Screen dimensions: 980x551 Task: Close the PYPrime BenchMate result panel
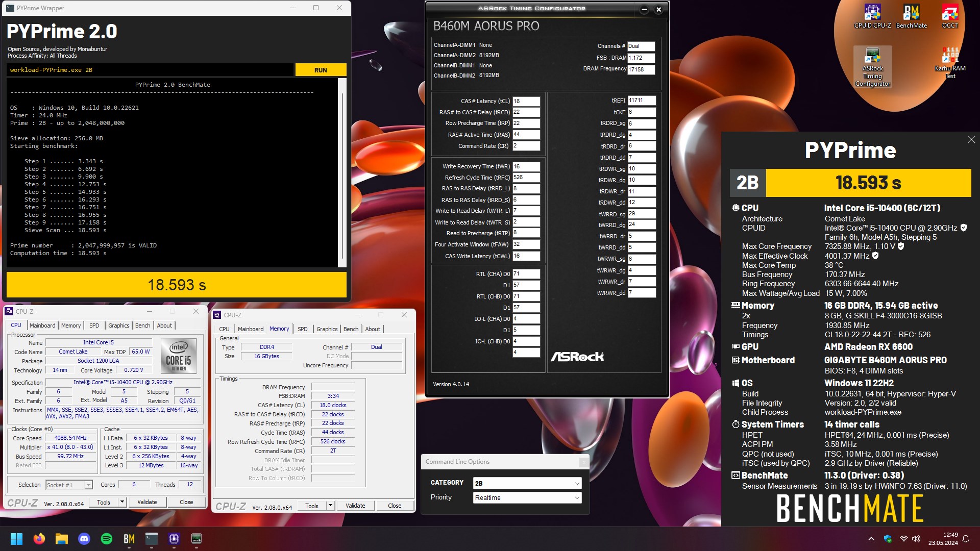pos(971,140)
